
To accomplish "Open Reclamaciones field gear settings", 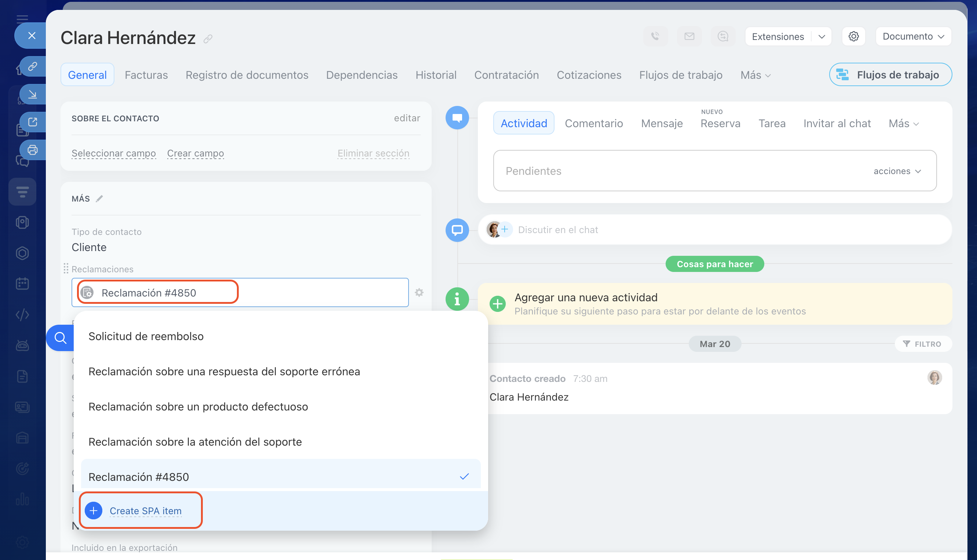I will tap(419, 293).
